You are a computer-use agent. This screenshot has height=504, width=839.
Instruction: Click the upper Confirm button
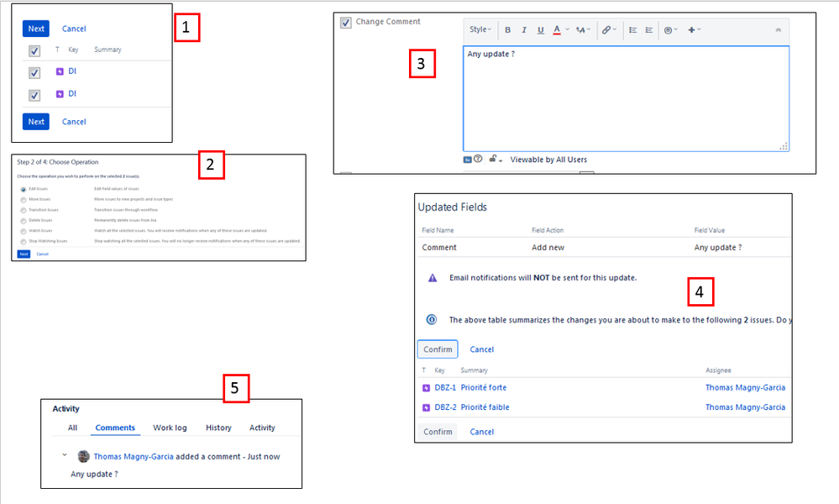coord(438,349)
